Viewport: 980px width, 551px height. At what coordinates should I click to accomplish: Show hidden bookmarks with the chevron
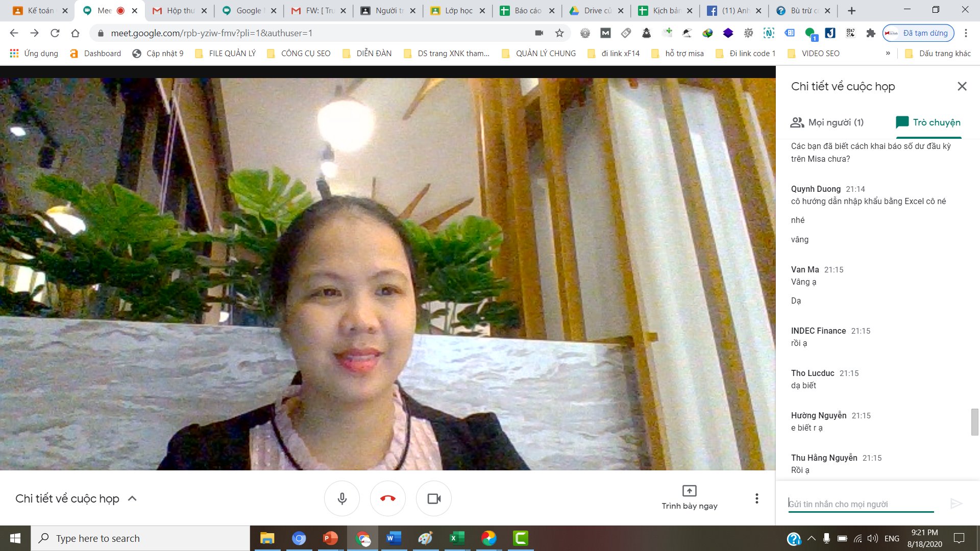[x=888, y=53]
